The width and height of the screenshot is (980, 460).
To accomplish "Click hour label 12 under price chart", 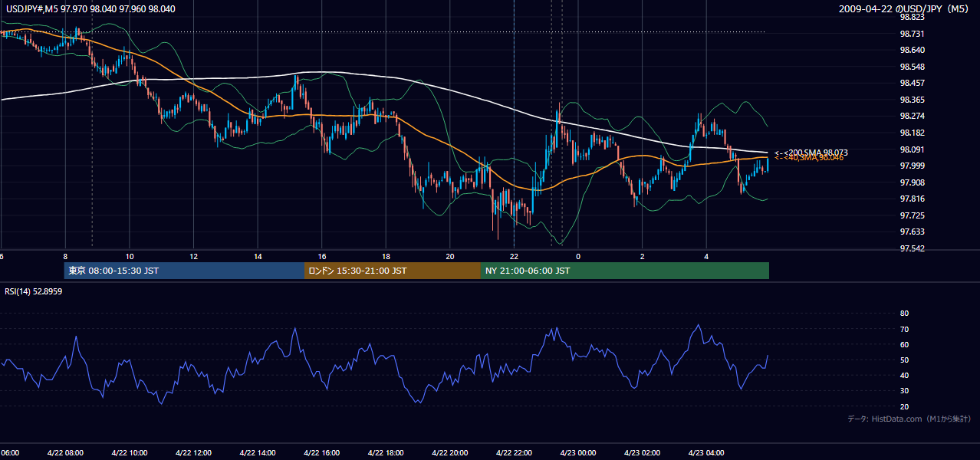I will 194,257.
